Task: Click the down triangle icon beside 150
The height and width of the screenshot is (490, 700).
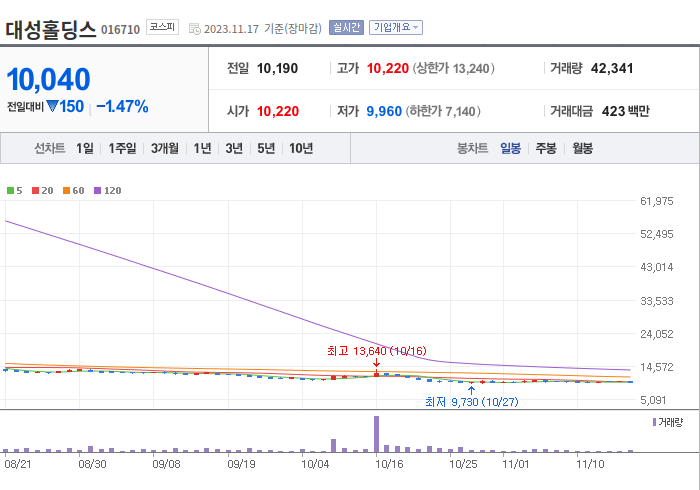Action: click(x=52, y=106)
